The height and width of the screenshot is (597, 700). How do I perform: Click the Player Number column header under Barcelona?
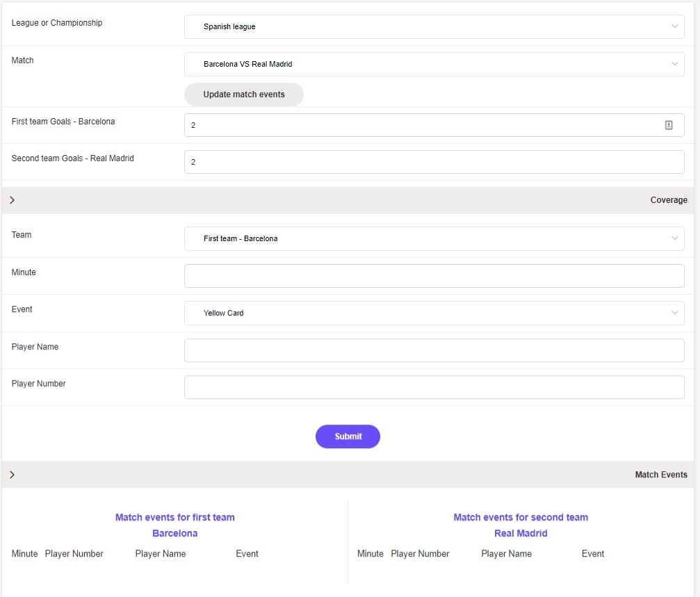[x=74, y=554]
